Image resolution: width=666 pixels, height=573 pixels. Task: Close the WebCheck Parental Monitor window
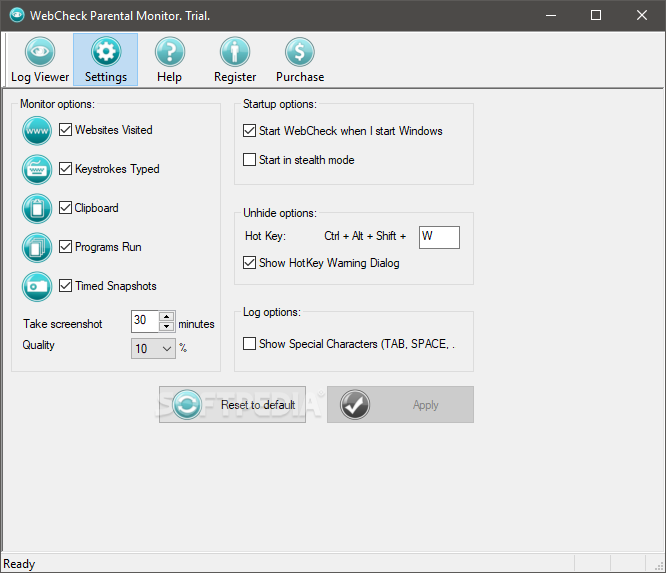[642, 15]
